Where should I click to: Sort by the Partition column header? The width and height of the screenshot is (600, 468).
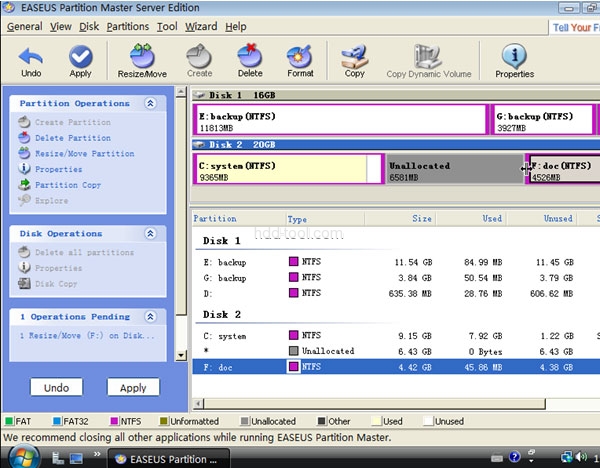239,219
